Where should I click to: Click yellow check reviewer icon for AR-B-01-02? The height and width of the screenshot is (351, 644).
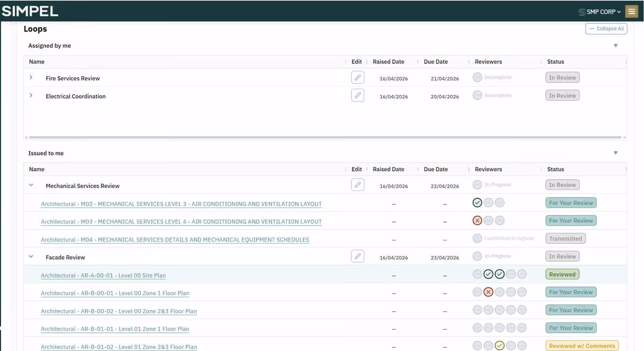click(500, 346)
